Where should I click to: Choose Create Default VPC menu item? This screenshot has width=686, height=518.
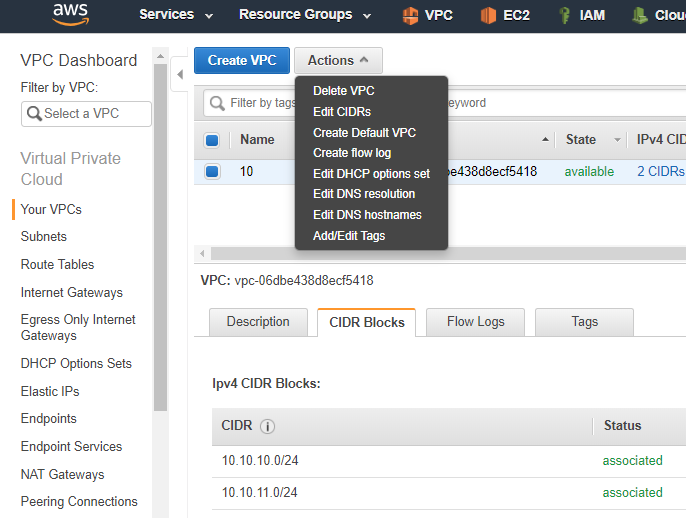(364, 133)
